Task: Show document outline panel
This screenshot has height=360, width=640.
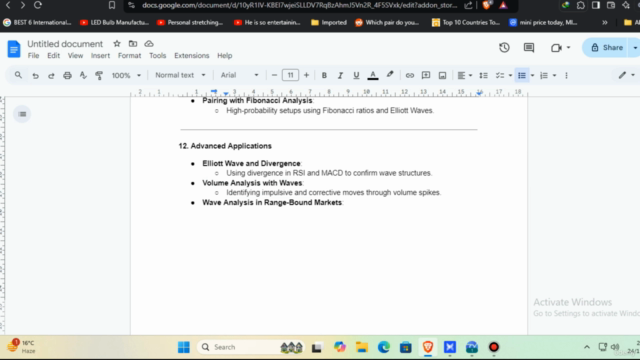Action: [22, 114]
